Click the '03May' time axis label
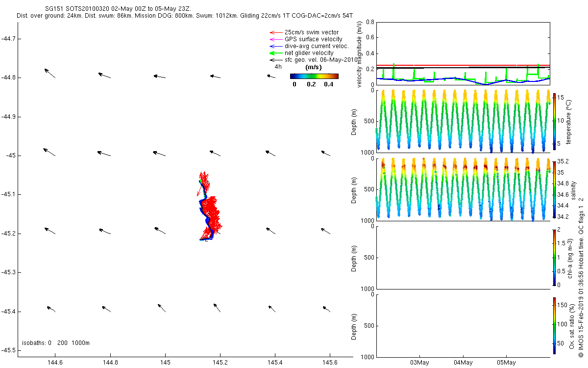The width and height of the screenshot is (588, 368). pos(420,363)
